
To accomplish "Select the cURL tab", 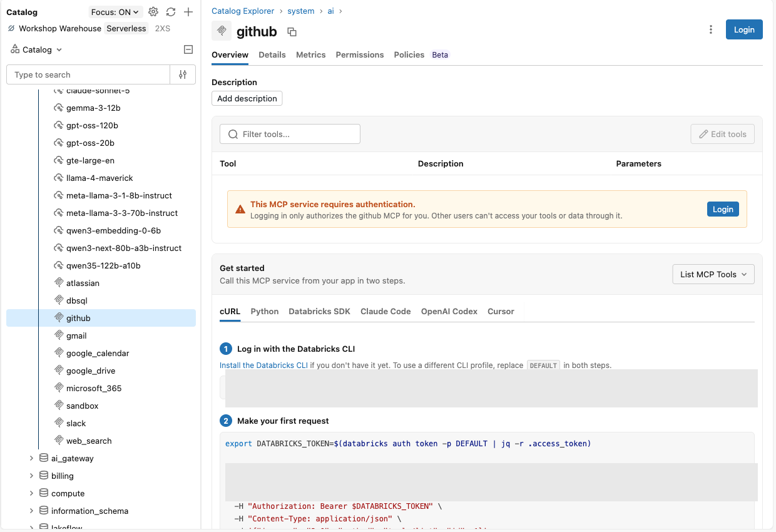I will (230, 311).
